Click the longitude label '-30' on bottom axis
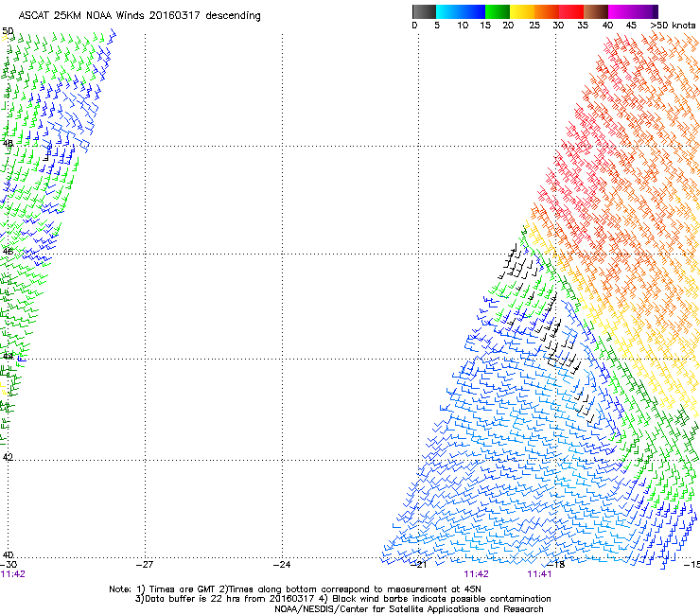 [x=9, y=565]
